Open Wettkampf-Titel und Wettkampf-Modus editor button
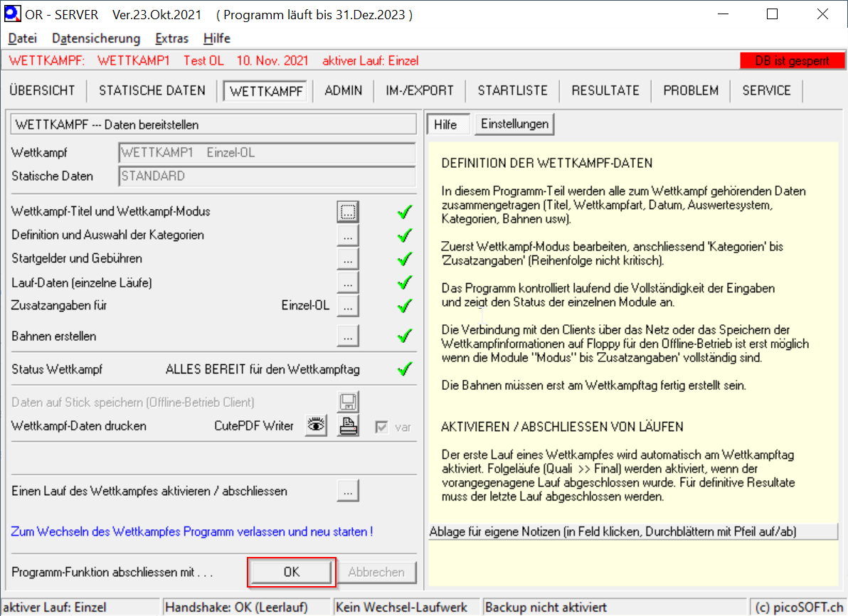This screenshot has height=616, width=848. 348,211
